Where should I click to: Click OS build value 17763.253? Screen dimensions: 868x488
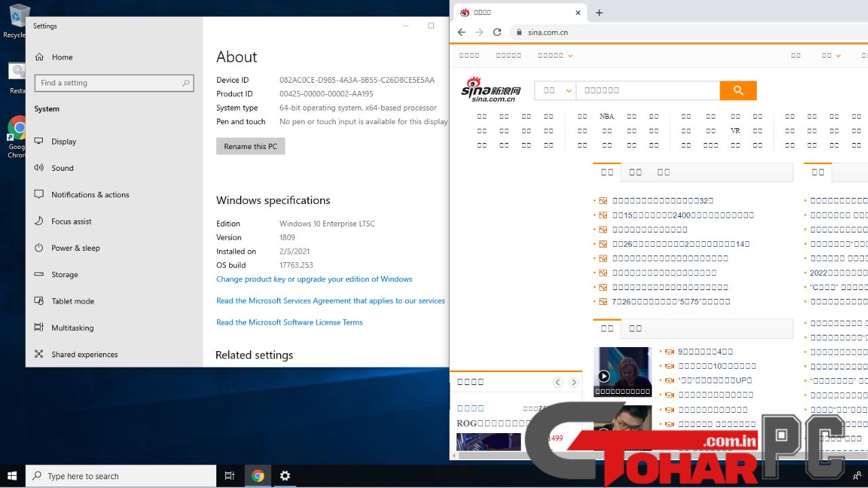point(296,265)
